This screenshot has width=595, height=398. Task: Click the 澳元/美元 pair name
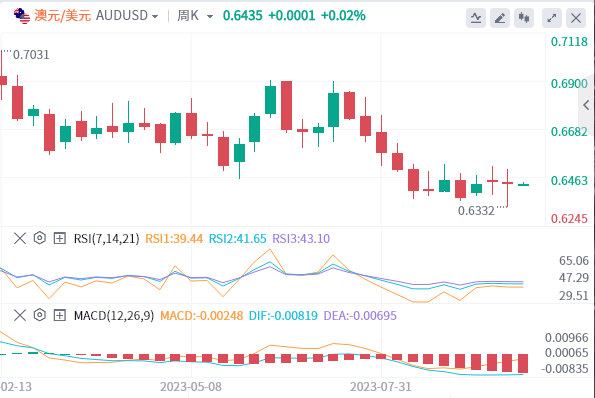(63, 16)
